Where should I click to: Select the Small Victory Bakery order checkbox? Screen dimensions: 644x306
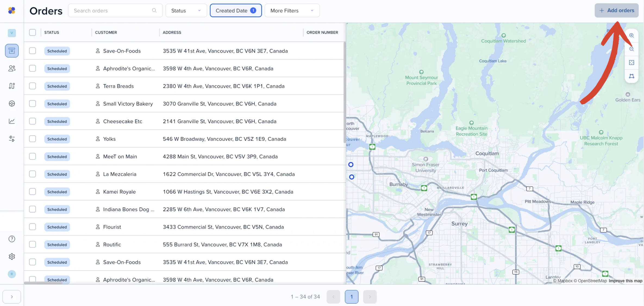coord(33,104)
